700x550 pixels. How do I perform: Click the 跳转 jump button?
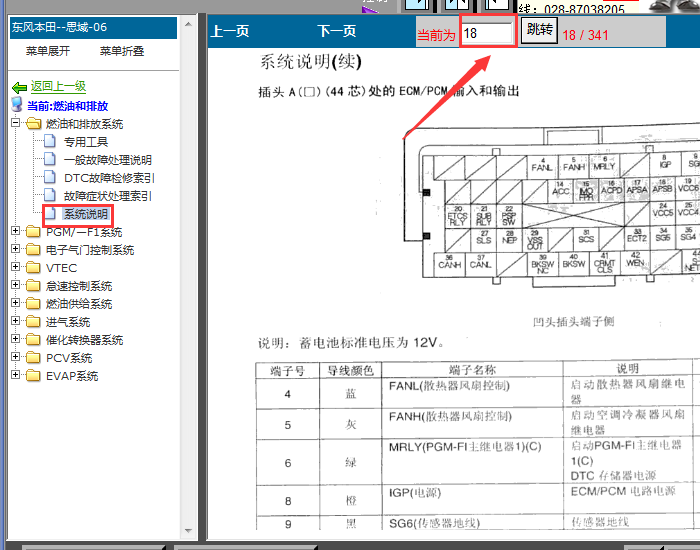539,30
